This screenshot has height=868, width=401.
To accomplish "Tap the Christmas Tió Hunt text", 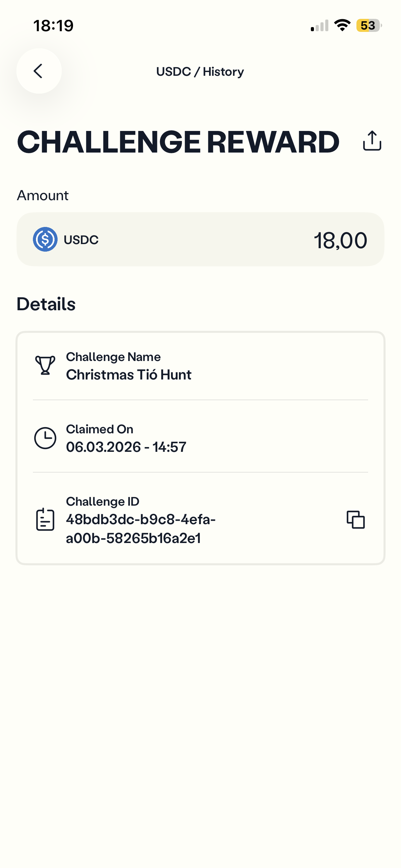I will click(x=129, y=375).
